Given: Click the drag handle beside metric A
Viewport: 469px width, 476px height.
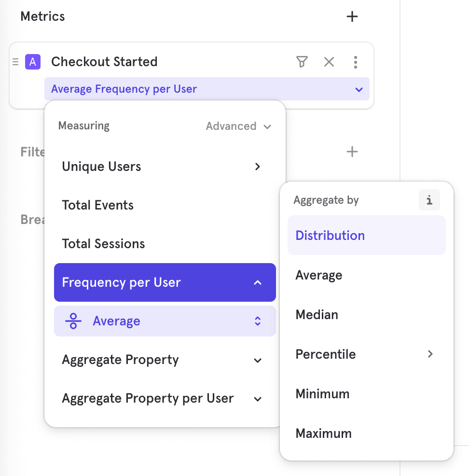Looking at the screenshot, I should [15, 62].
